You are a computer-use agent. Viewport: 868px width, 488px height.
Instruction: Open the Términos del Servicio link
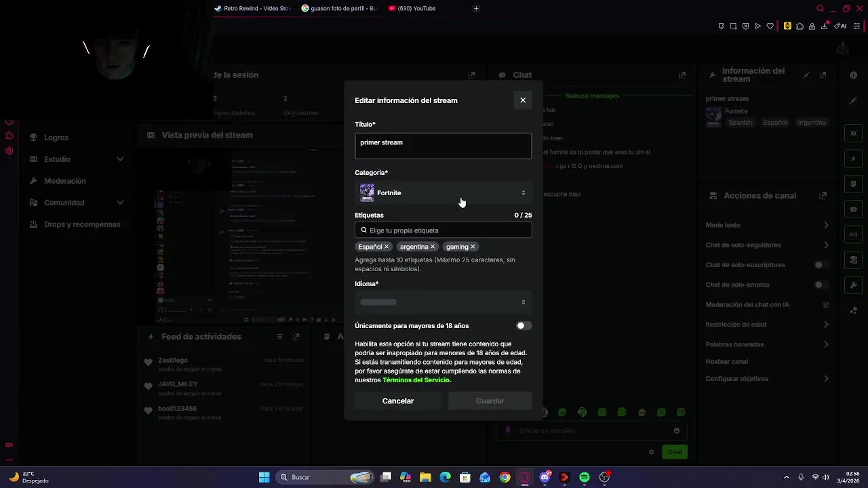(x=416, y=380)
